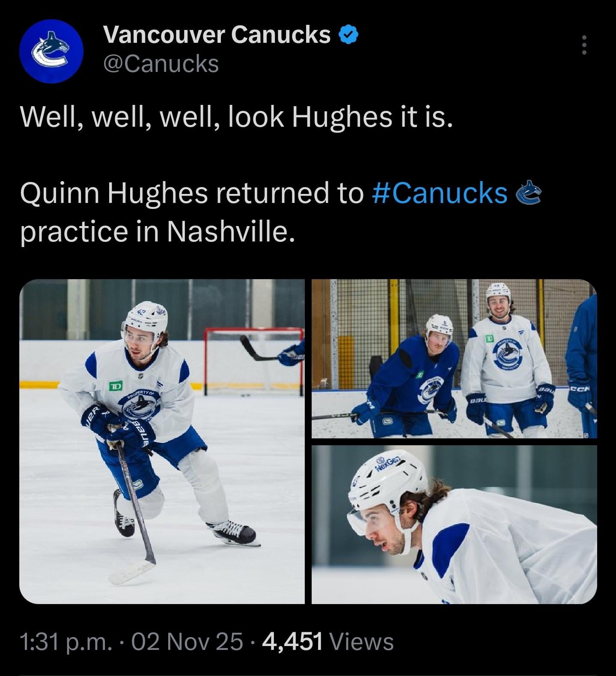Open the @Canucks handle

point(161,64)
